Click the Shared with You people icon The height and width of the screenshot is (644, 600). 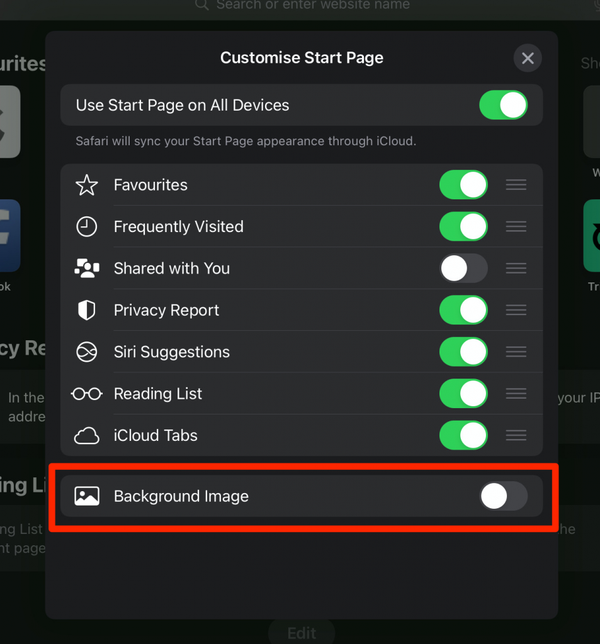tap(87, 268)
